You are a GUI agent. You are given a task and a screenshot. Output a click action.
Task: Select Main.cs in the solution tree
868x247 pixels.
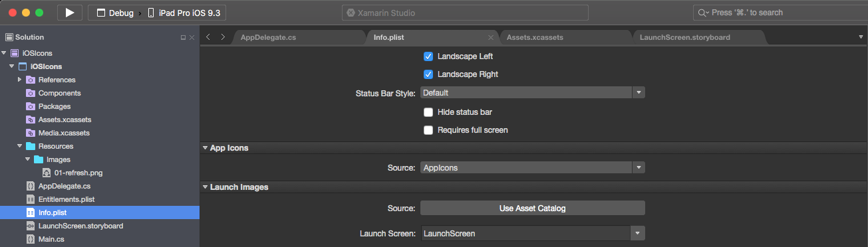(52, 239)
